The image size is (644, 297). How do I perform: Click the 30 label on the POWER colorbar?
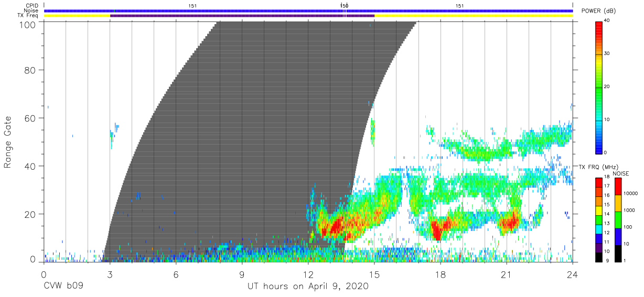607,53
